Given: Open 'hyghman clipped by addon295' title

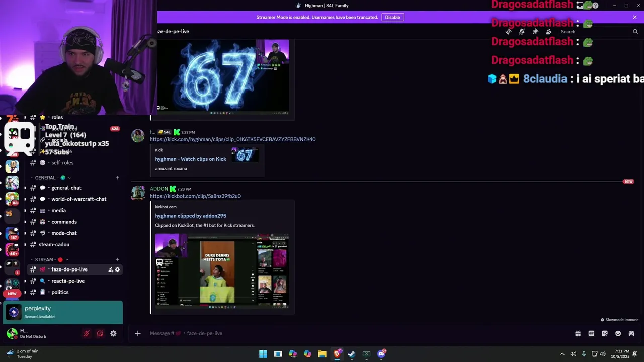Looking at the screenshot, I should point(191,216).
